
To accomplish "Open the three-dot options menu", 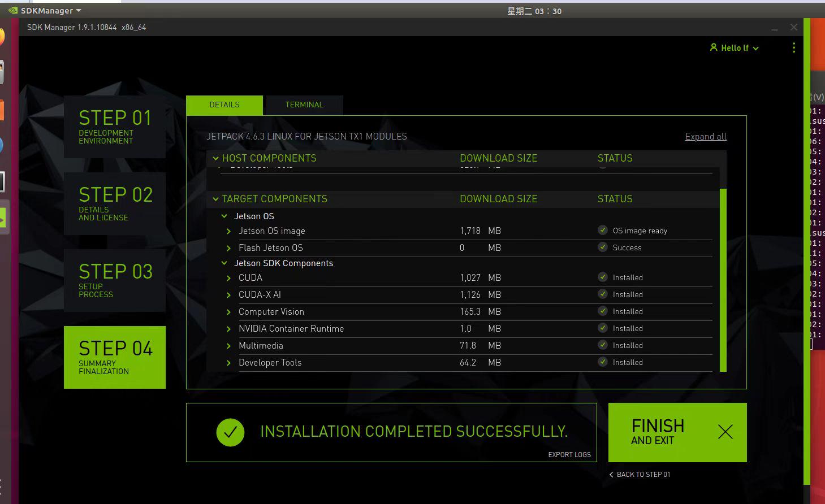I will [x=794, y=48].
